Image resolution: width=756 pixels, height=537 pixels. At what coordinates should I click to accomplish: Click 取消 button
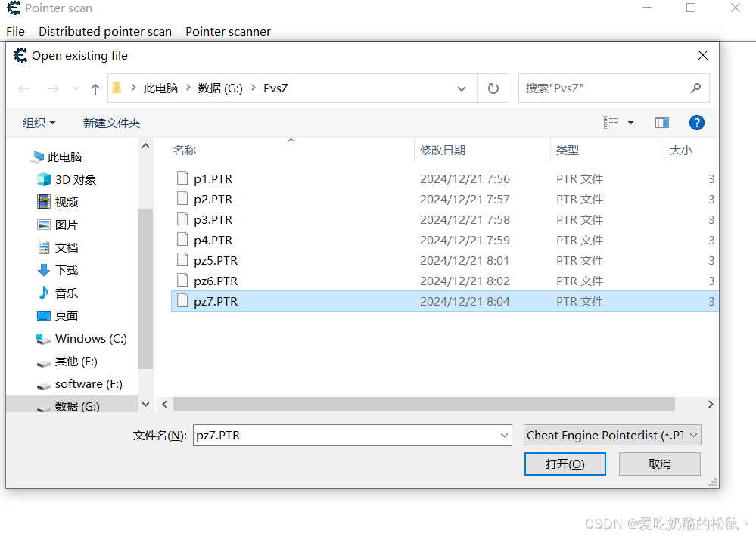[x=660, y=464]
